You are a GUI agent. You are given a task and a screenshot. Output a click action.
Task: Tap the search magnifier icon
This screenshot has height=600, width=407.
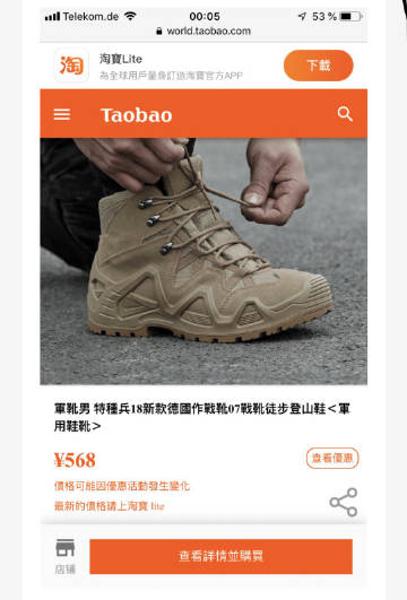pyautogui.click(x=345, y=114)
